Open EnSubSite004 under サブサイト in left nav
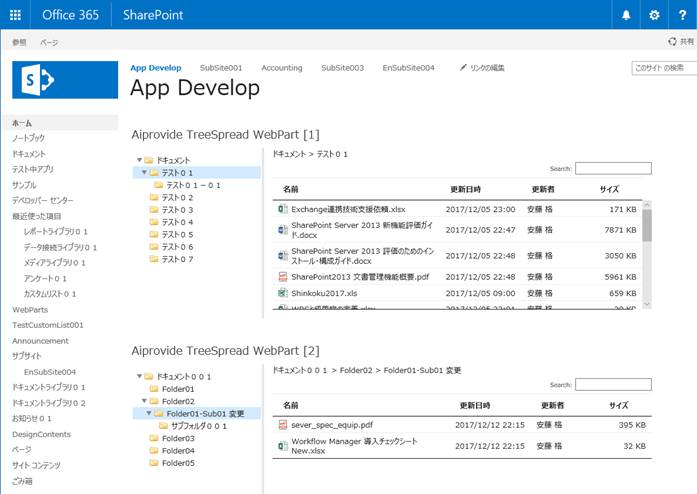 (x=50, y=372)
